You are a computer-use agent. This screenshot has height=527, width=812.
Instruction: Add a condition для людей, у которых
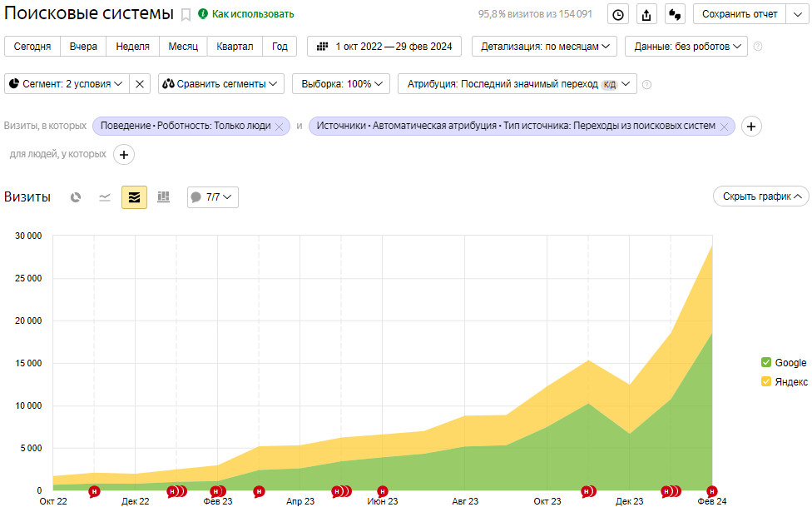pyautogui.click(x=124, y=154)
